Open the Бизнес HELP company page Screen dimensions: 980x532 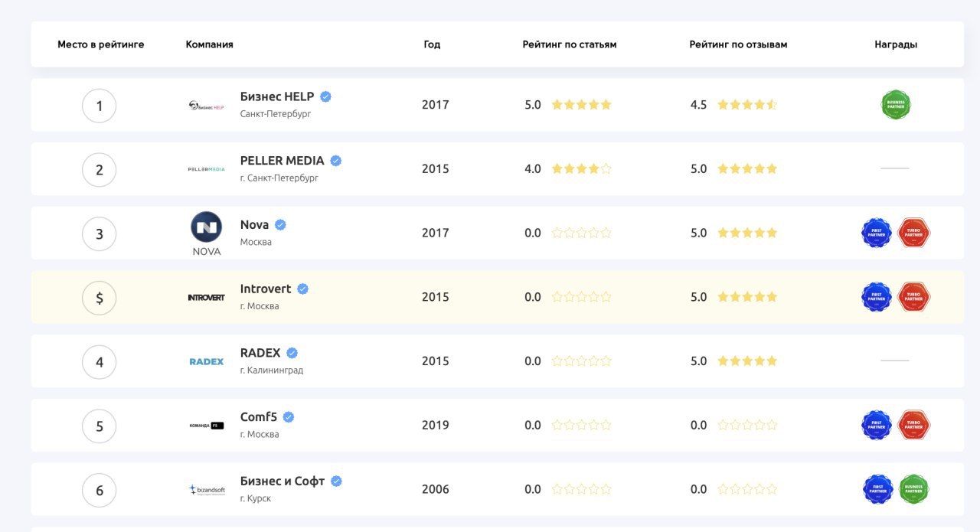[x=277, y=96]
